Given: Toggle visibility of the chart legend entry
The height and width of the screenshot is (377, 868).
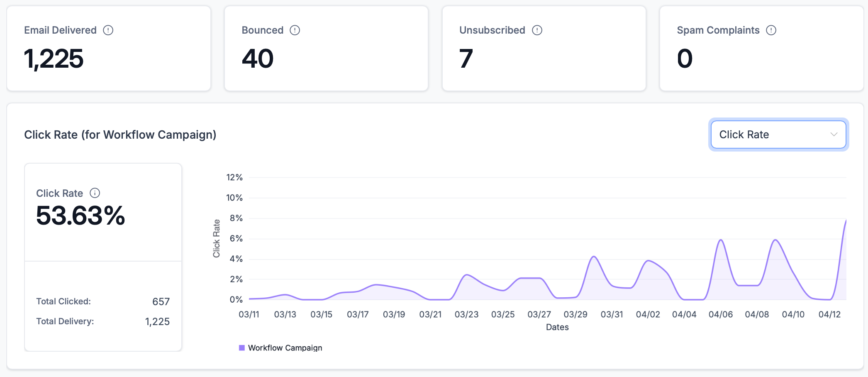Looking at the screenshot, I should tap(280, 347).
